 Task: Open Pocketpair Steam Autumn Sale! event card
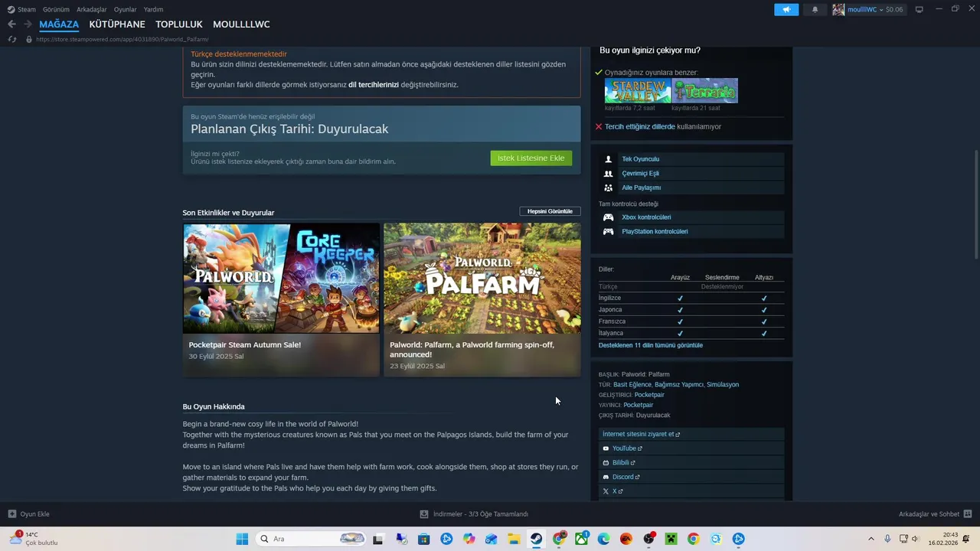(281, 299)
